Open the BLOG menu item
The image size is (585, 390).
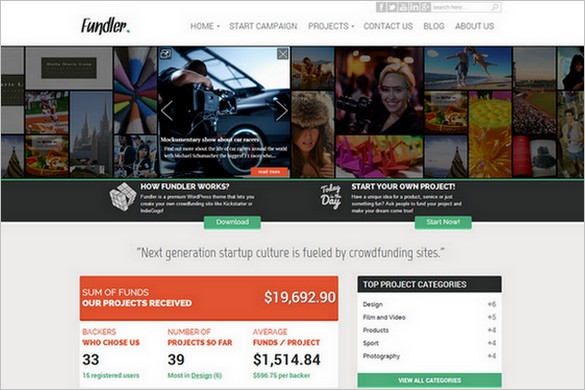pyautogui.click(x=434, y=26)
